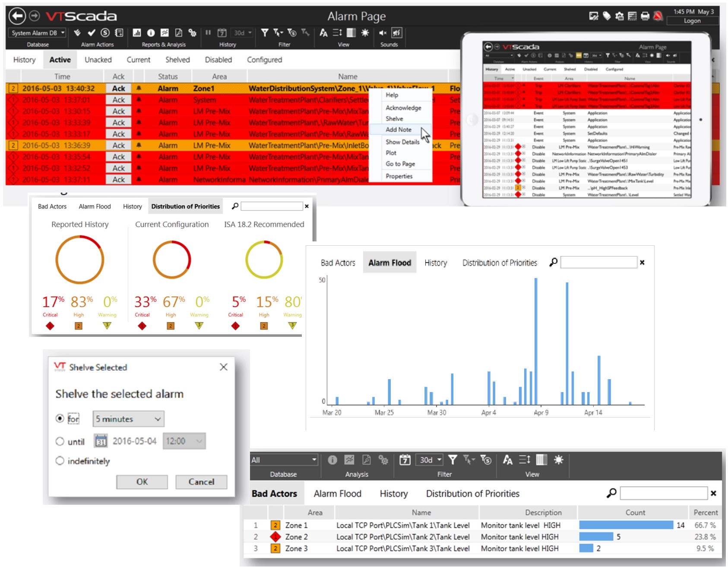Screen dimensions: 728x570
Task: Click the Reported History donut chart
Action: (x=80, y=260)
